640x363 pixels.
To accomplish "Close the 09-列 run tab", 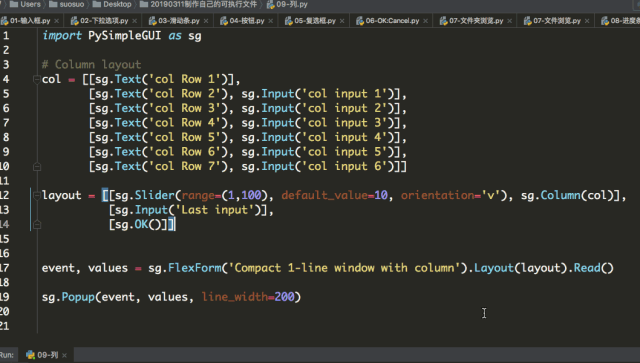I will tap(64, 356).
